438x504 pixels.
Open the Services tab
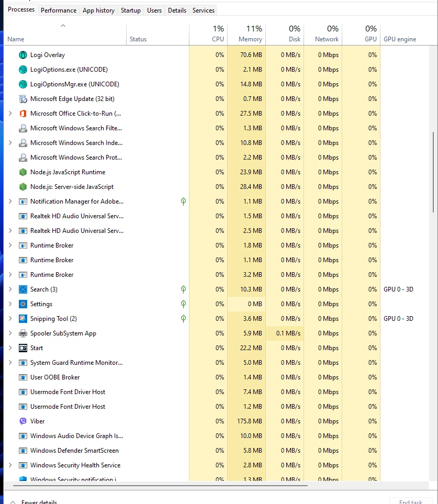tap(204, 10)
